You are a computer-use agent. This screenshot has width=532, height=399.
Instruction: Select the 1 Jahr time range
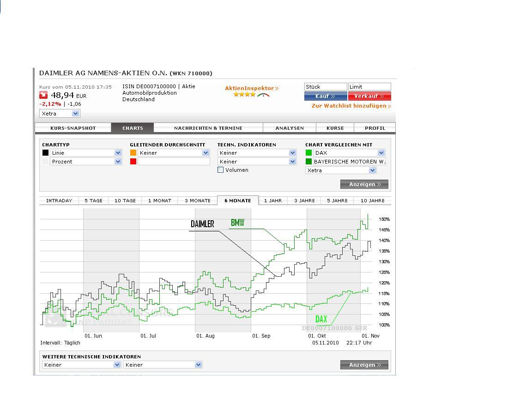point(273,200)
